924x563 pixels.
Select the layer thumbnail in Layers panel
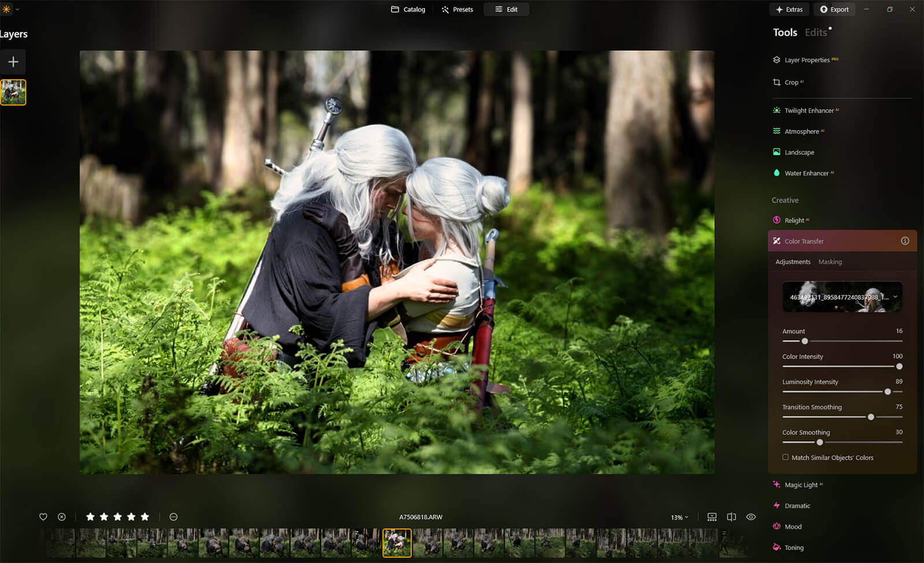[13, 92]
